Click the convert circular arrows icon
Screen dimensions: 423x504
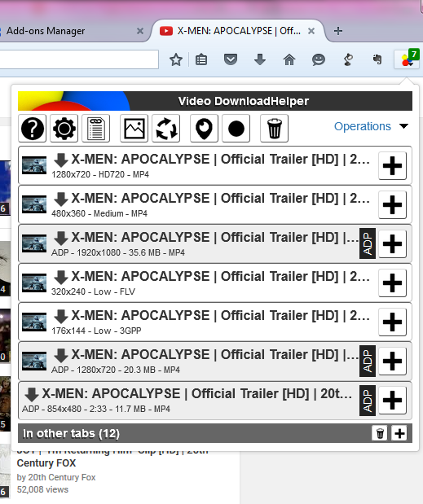pos(166,129)
